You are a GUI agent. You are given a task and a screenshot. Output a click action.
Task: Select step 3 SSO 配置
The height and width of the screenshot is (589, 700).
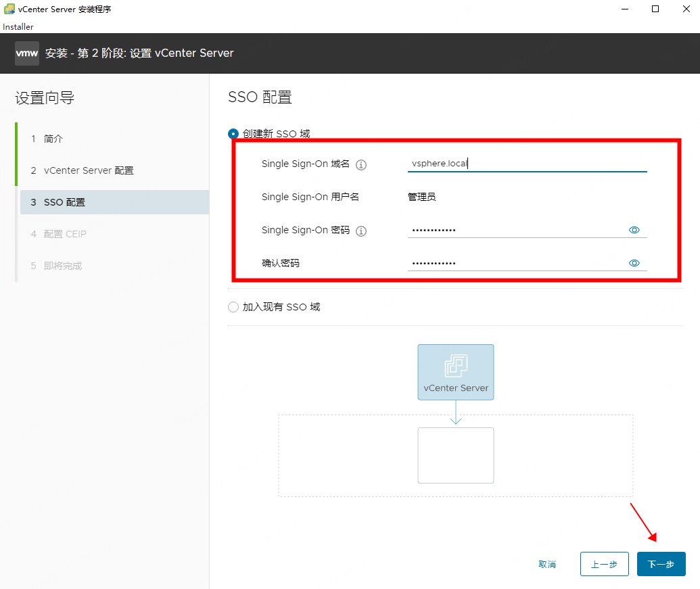click(x=114, y=202)
